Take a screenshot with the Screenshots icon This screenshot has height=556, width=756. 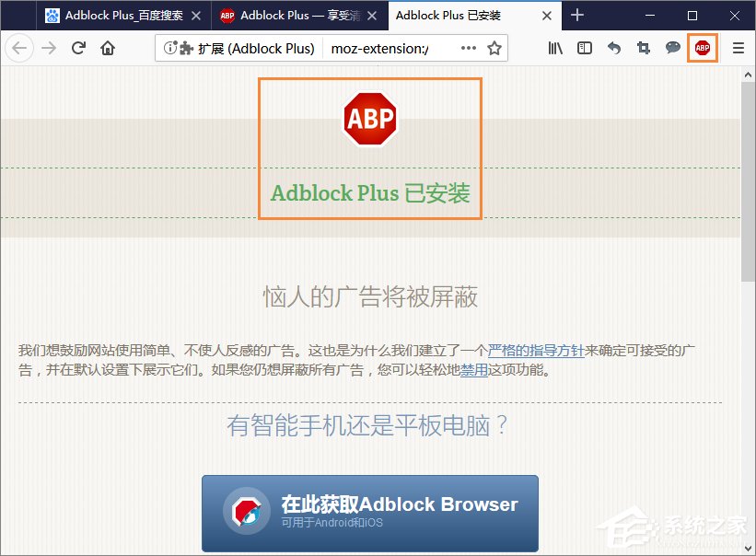point(644,48)
